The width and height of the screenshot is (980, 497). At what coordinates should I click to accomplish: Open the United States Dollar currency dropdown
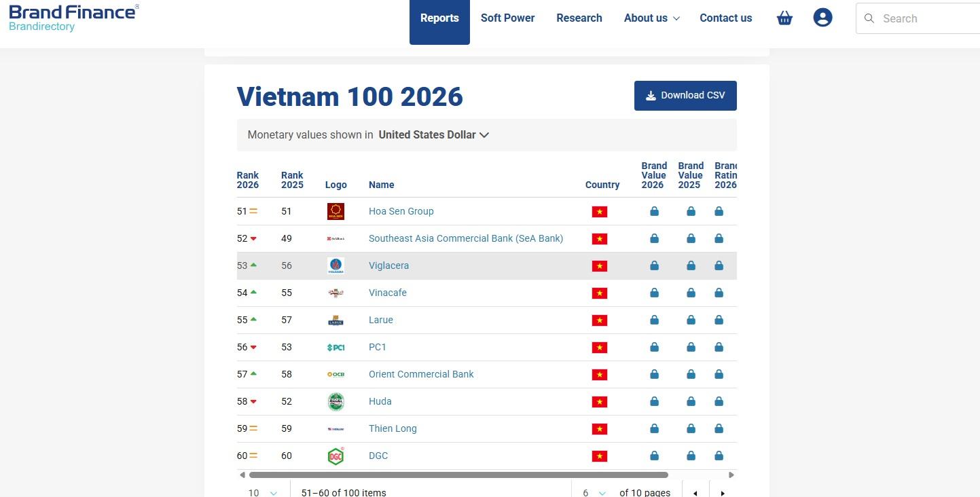click(434, 134)
